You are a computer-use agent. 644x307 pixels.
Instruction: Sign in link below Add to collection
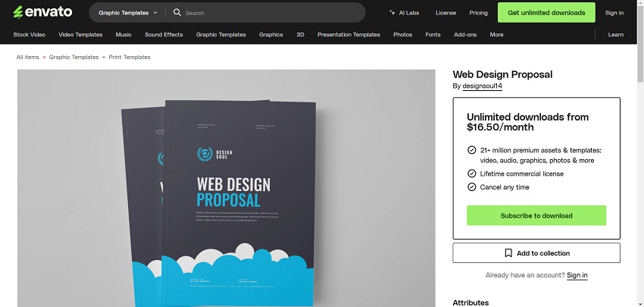[x=577, y=275]
